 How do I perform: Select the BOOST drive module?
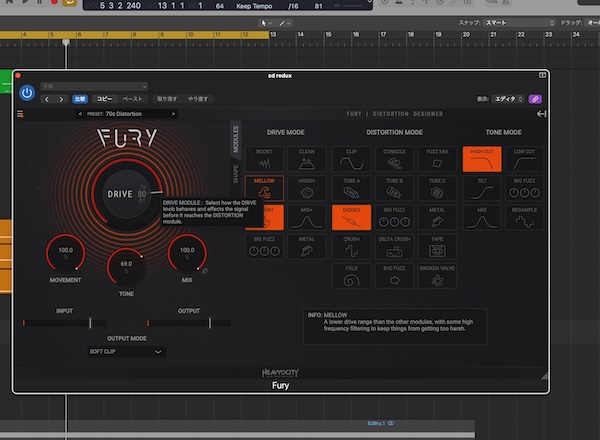tap(264, 159)
